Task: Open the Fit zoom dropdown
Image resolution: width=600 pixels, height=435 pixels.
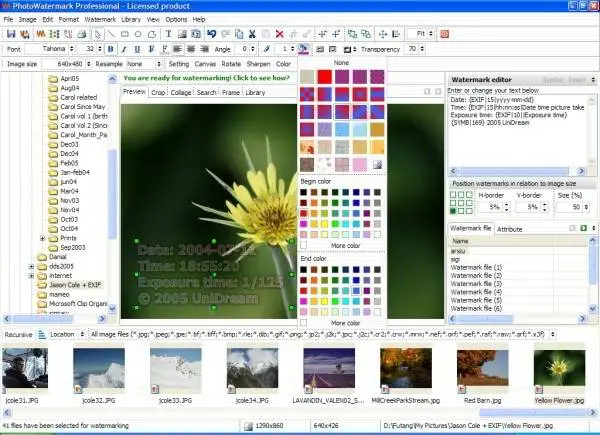Action: point(431,34)
